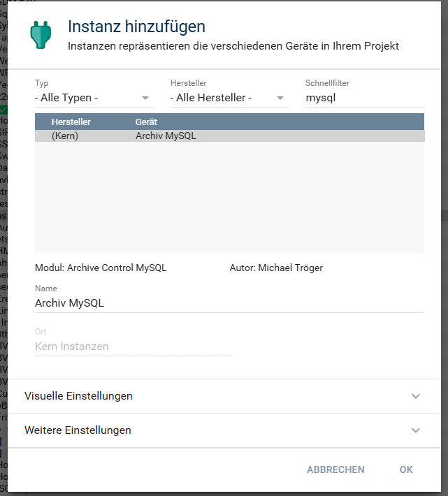Focus the Schnellfilter field containing mysql
This screenshot has width=448, height=496.
tap(363, 98)
